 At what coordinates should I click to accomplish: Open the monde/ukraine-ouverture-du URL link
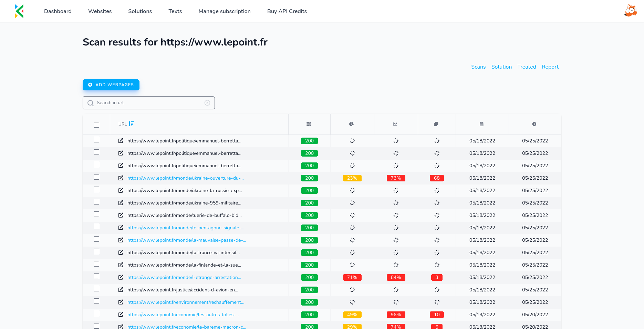186,178
